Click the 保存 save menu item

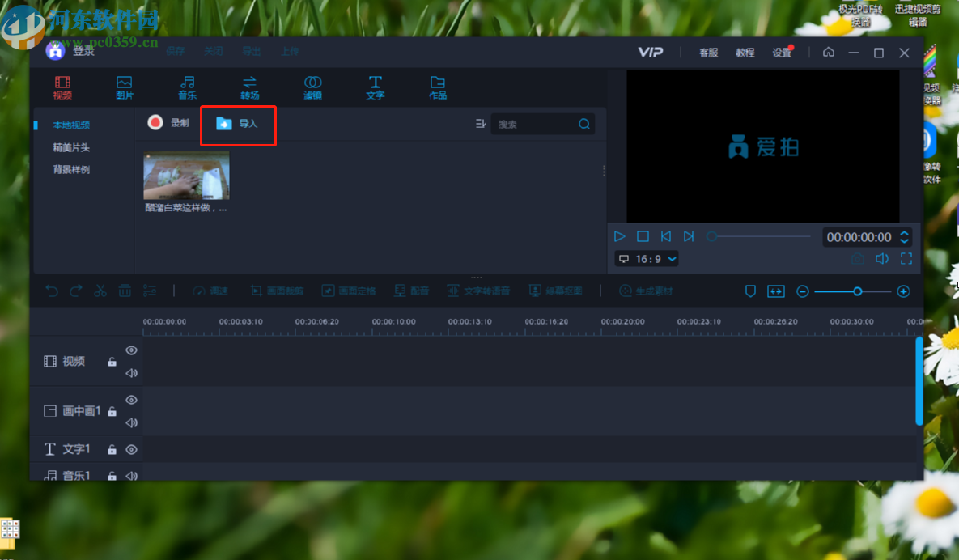[x=176, y=51]
